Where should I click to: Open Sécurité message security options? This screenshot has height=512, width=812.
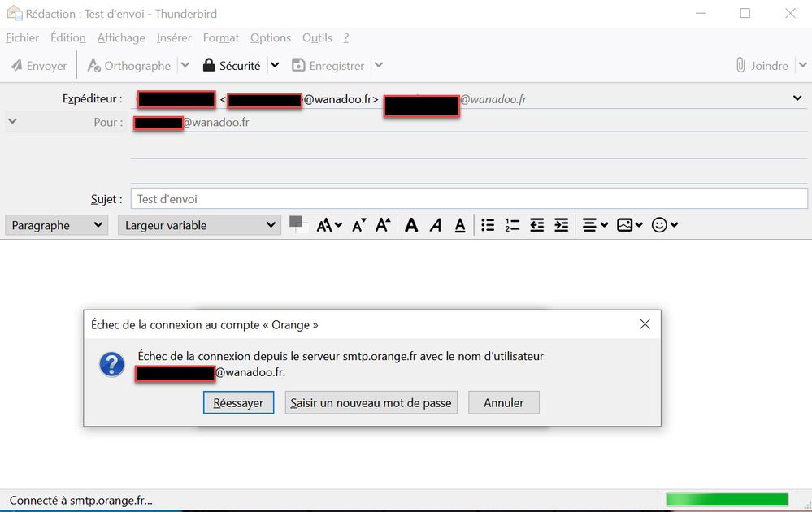(239, 65)
